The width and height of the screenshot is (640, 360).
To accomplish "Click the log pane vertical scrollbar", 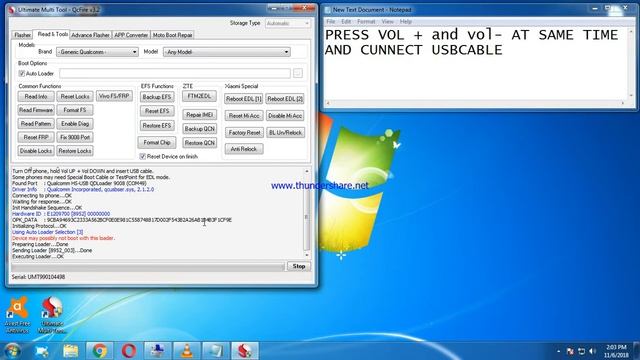I will coord(307,213).
